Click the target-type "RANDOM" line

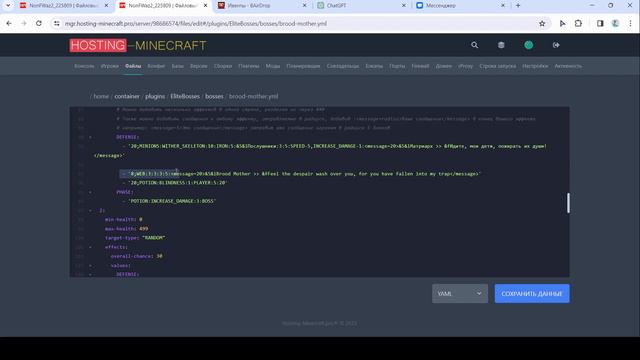pos(135,238)
